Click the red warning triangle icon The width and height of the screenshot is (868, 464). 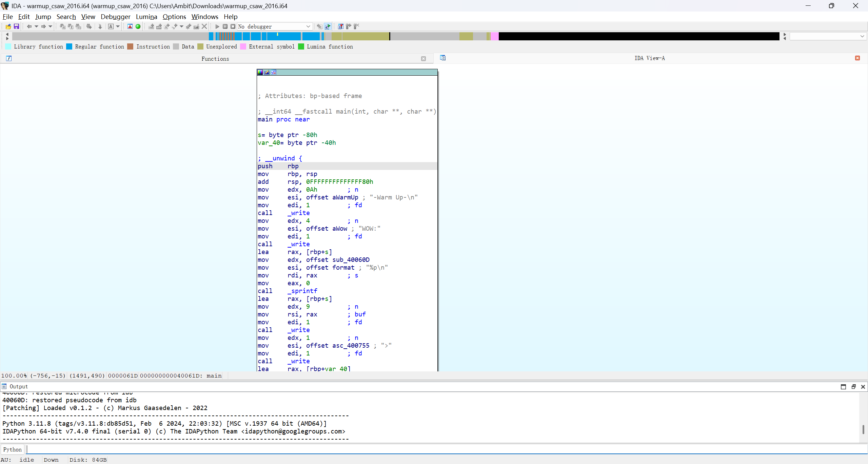[x=130, y=26]
